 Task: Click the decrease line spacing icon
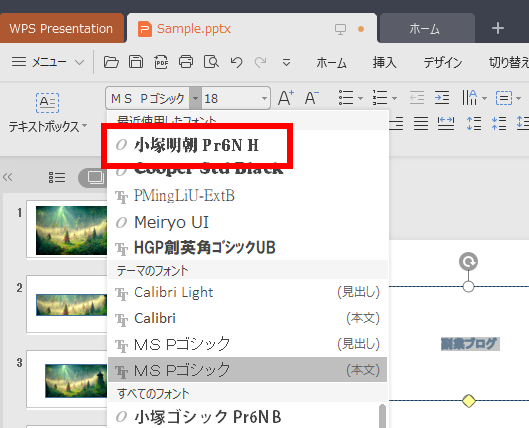tap(499, 123)
